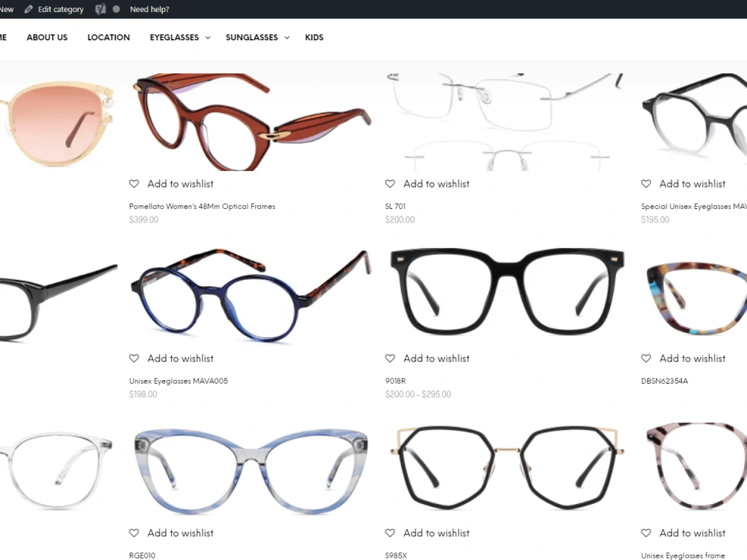Open the tortoise blue DBSN62354A frames image

coord(694,296)
